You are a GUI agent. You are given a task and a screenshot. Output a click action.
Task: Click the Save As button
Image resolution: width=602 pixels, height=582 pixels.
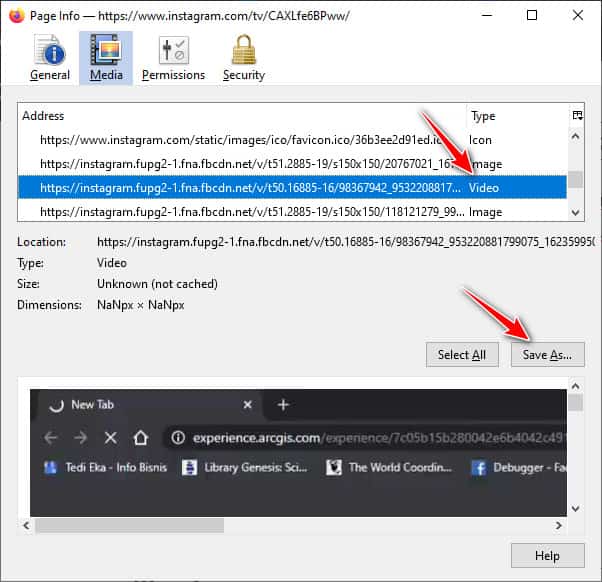pos(547,355)
